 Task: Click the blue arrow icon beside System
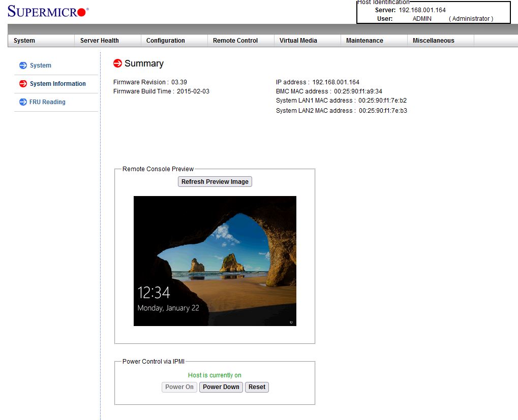23,66
